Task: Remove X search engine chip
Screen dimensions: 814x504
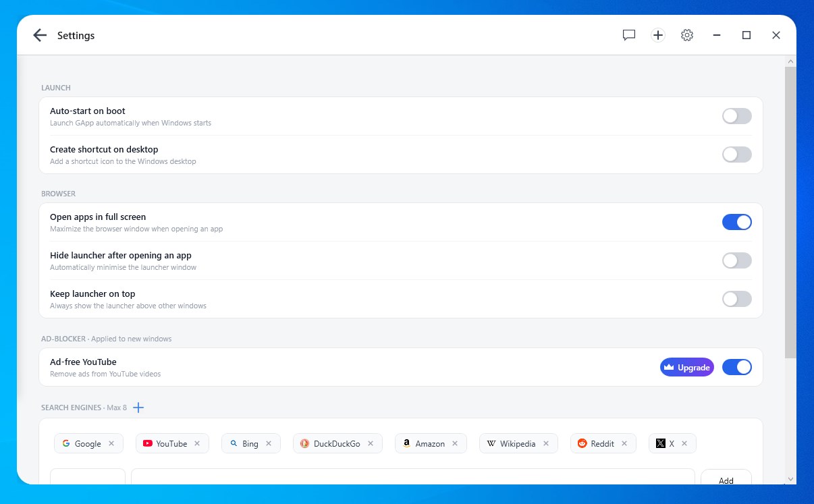Action: click(x=684, y=443)
